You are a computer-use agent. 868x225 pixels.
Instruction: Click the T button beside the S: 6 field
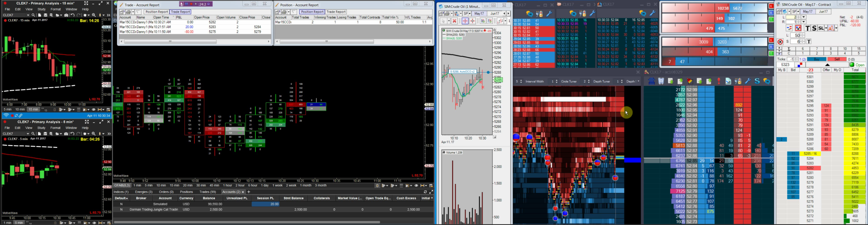coord(809,42)
